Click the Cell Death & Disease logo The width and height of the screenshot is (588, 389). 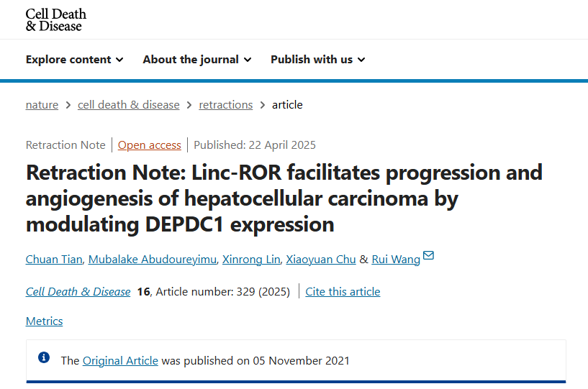tap(56, 20)
